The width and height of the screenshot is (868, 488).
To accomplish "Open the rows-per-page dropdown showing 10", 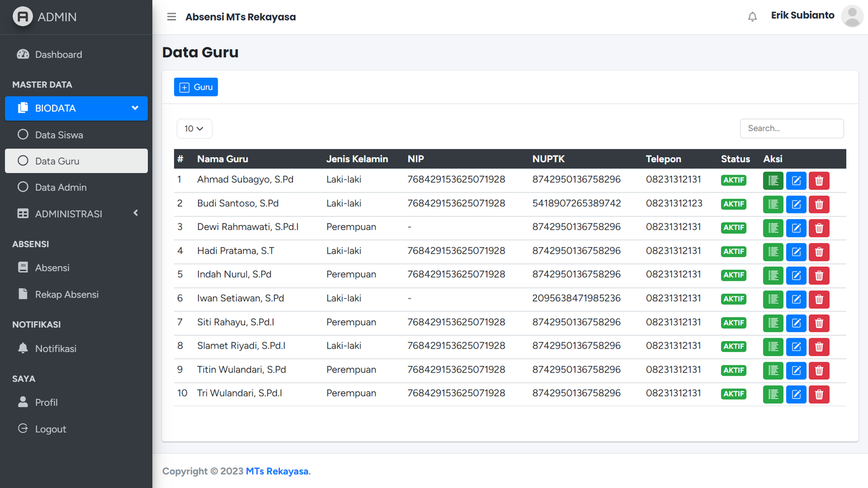I will (194, 129).
